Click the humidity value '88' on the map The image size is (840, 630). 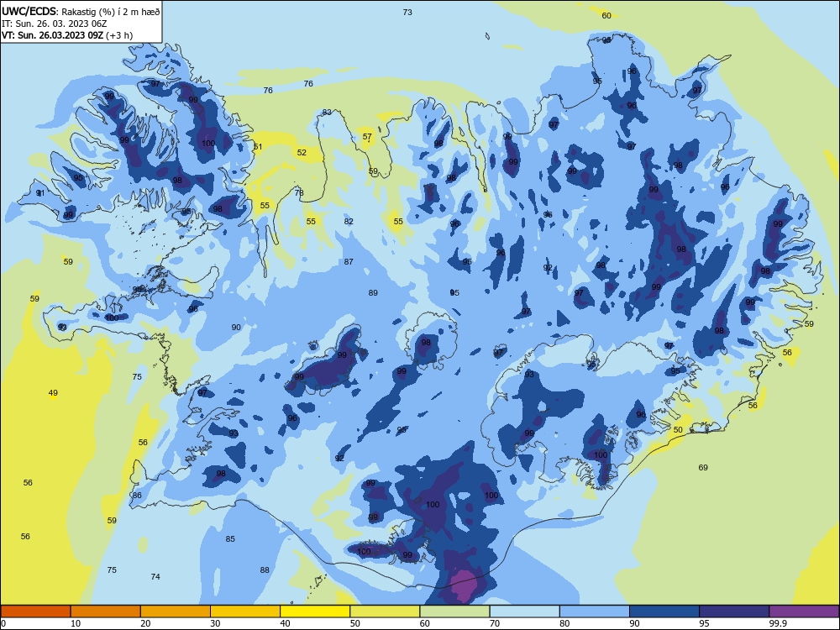pos(265,570)
